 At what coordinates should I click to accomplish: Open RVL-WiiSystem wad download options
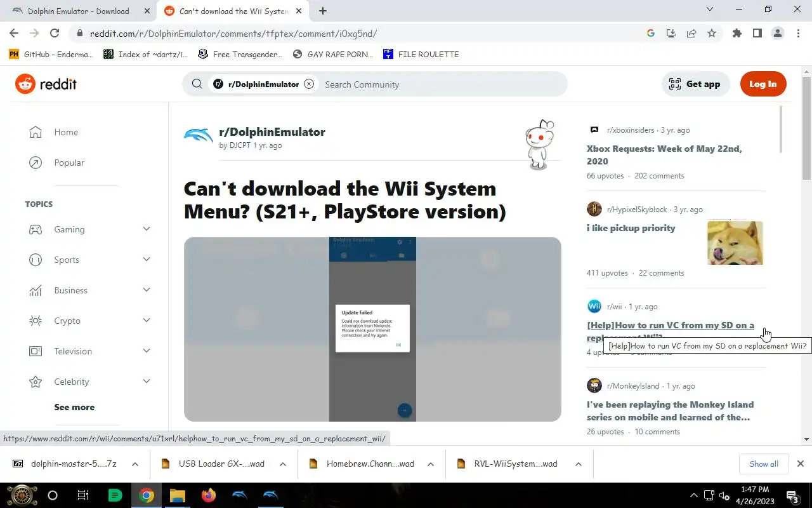click(579, 464)
